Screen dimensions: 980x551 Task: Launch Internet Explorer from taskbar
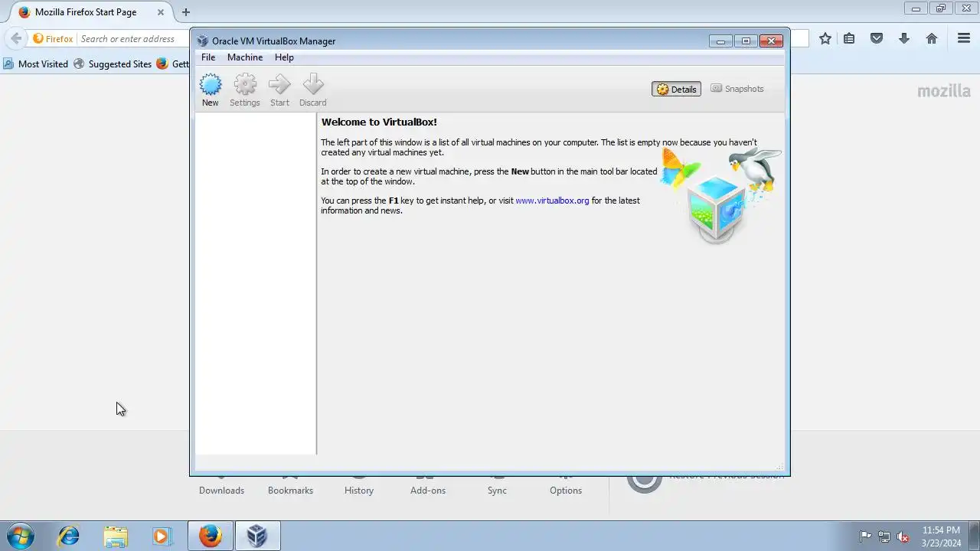[x=69, y=536]
